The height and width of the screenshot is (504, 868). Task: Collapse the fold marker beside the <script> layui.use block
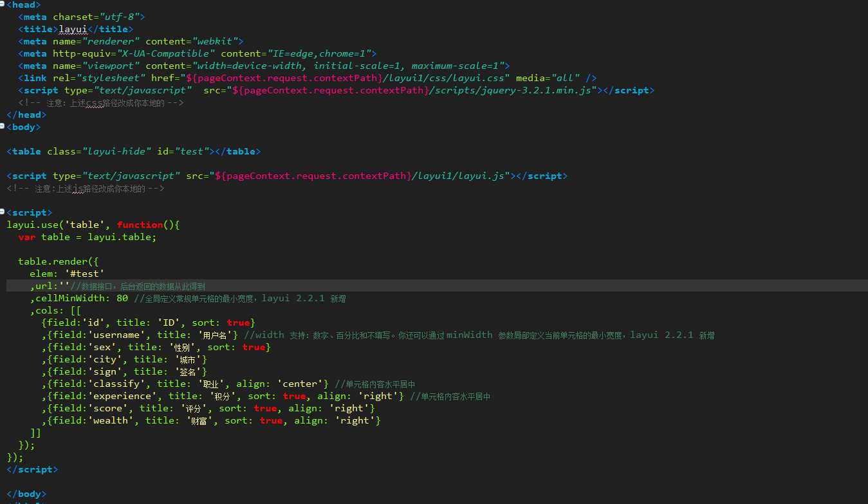tap(3, 212)
